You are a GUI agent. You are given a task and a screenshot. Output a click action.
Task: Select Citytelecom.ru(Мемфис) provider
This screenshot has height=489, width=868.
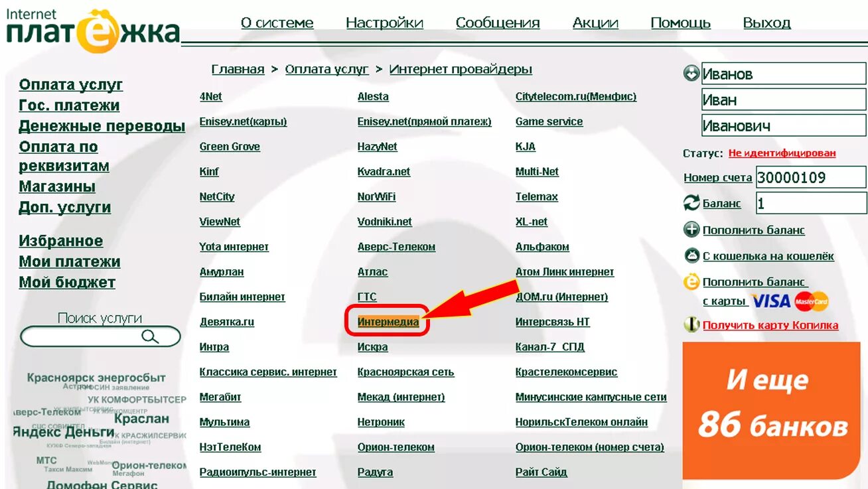tap(575, 96)
